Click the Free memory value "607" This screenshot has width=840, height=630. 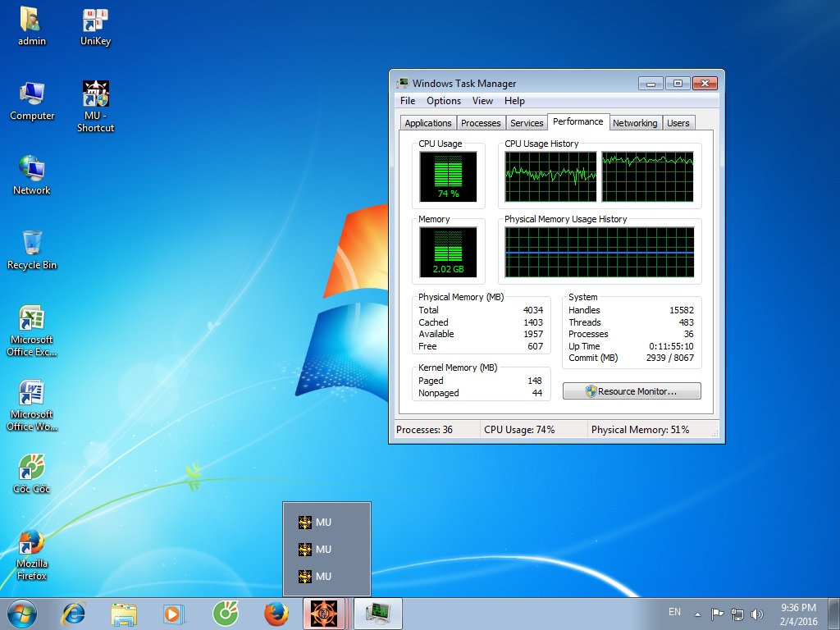535,347
